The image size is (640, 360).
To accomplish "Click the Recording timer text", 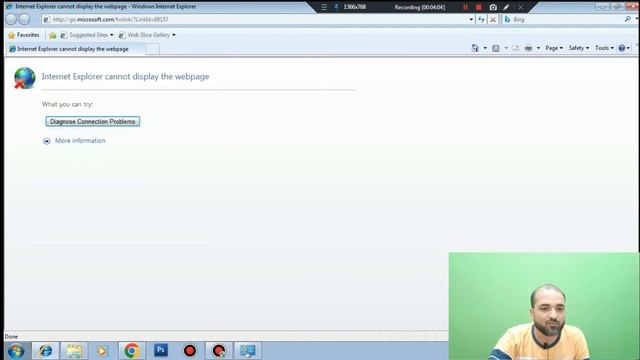I will 420,7.
